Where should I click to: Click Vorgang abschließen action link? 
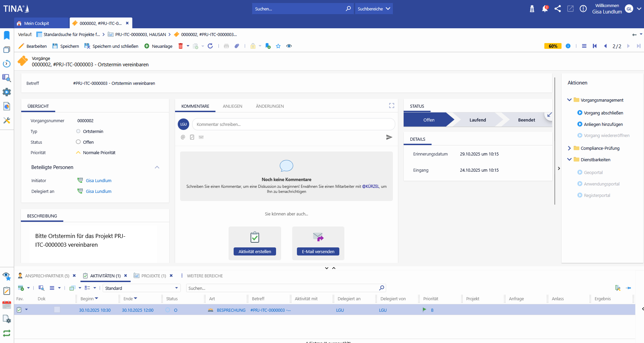coord(603,113)
